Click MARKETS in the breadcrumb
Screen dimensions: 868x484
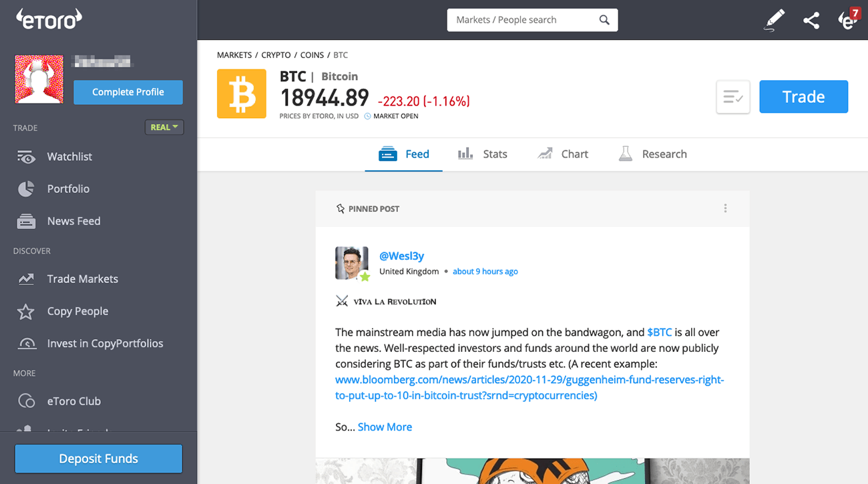[x=234, y=55]
